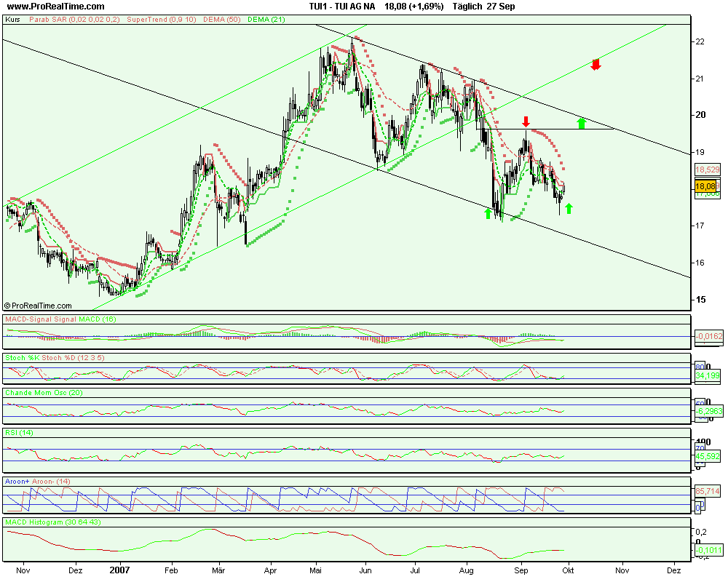Click the Apr label on the time axis
The height and width of the screenshot is (582, 728).
coord(270,570)
